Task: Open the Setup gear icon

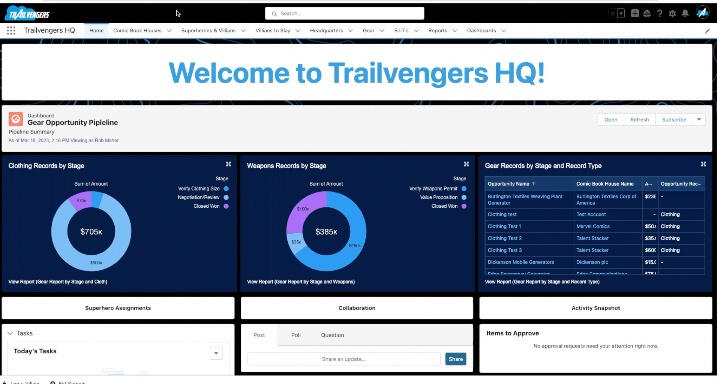Action: tap(672, 13)
